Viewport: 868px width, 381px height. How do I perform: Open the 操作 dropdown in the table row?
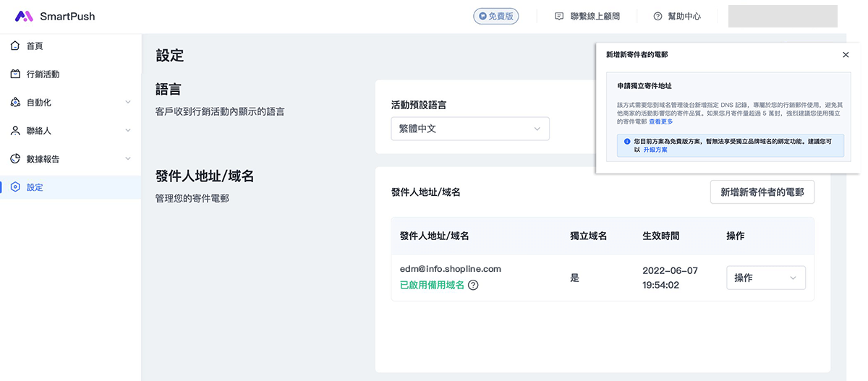[766, 278]
